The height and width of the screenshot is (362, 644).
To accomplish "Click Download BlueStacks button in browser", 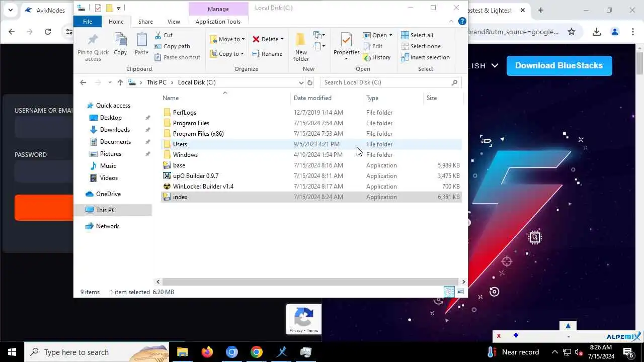I will [559, 66].
